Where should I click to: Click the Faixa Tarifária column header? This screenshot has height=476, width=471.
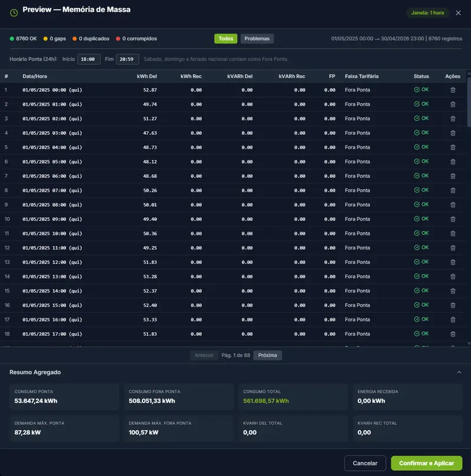tap(361, 76)
